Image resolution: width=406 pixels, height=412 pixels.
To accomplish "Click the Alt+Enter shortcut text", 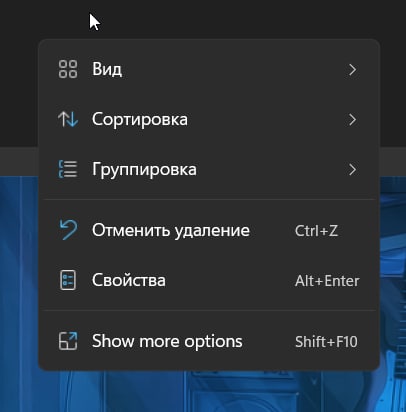I will point(327,281).
